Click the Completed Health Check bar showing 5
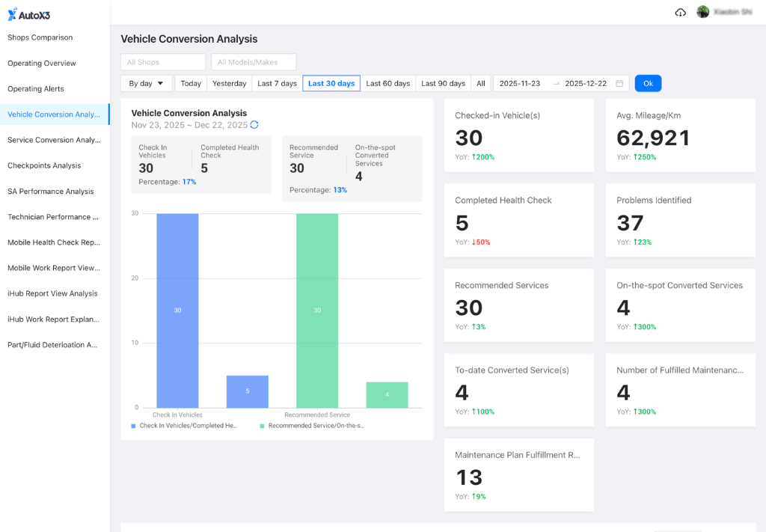The width and height of the screenshot is (766, 532). tap(247, 391)
